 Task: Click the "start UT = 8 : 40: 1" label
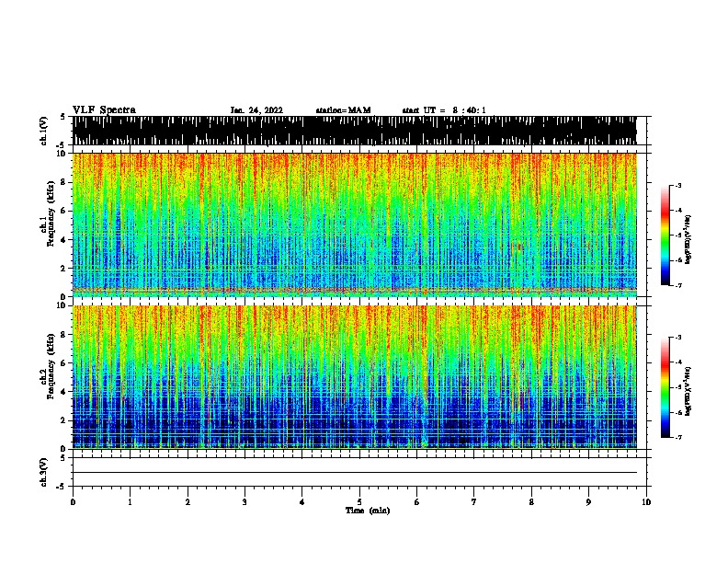point(444,110)
